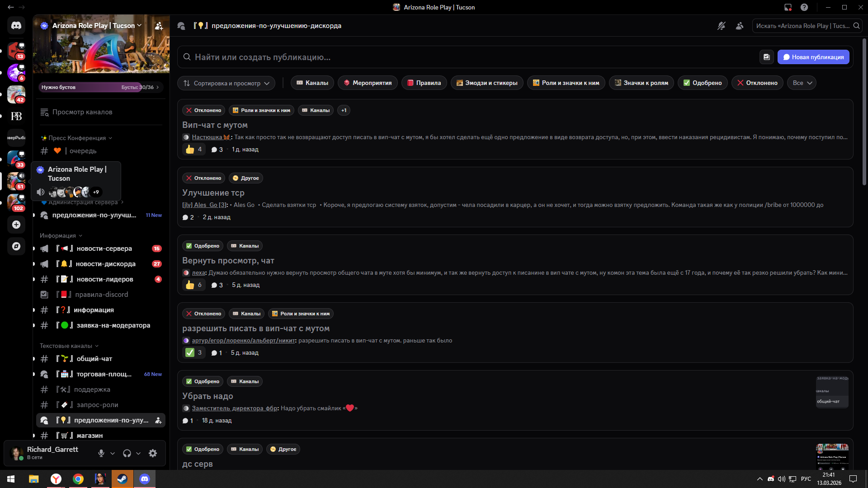Toggle headphones deafen in user panel
The width and height of the screenshot is (868, 488).
tap(127, 453)
